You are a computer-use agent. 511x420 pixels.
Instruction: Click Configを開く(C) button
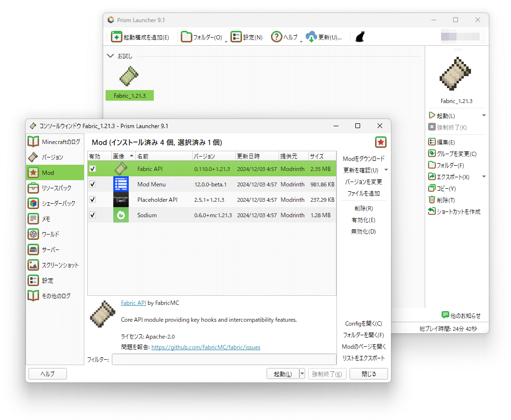pyautogui.click(x=363, y=324)
